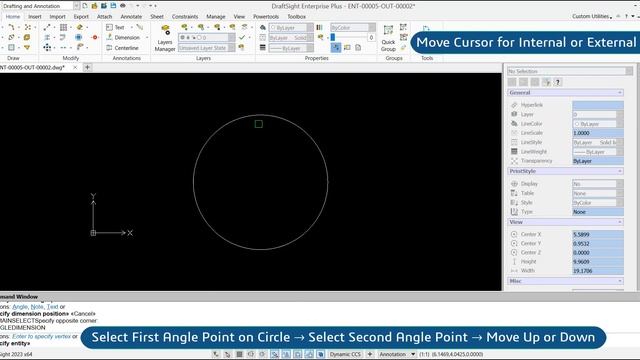Close the ENT-00005-OUT-00002.dwg drawing tab
Image resolution: width=640 pixels, height=360 pixels.
[75, 67]
